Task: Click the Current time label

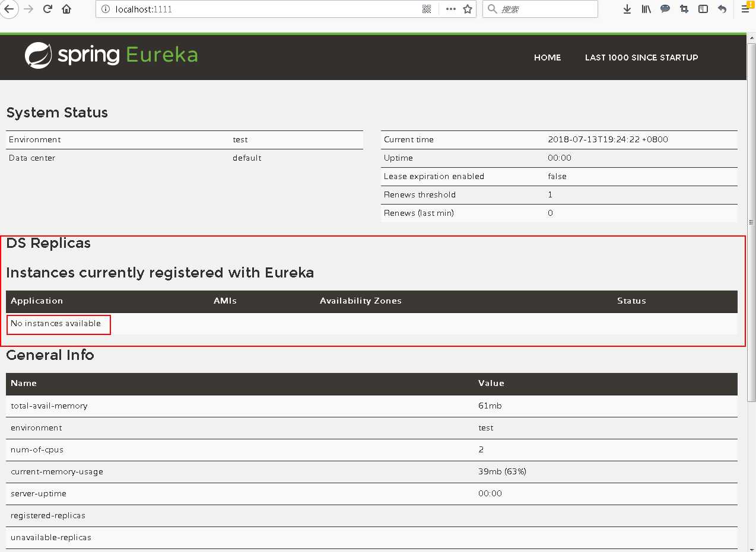Action: coord(409,139)
